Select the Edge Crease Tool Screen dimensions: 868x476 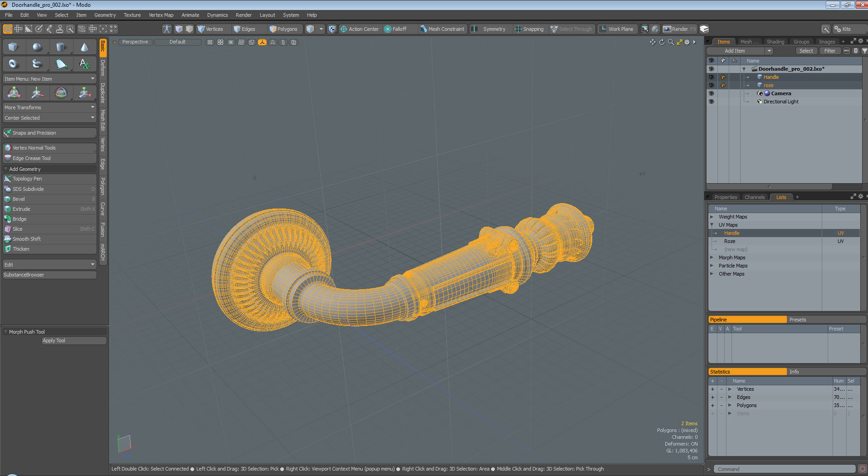pyautogui.click(x=50, y=158)
